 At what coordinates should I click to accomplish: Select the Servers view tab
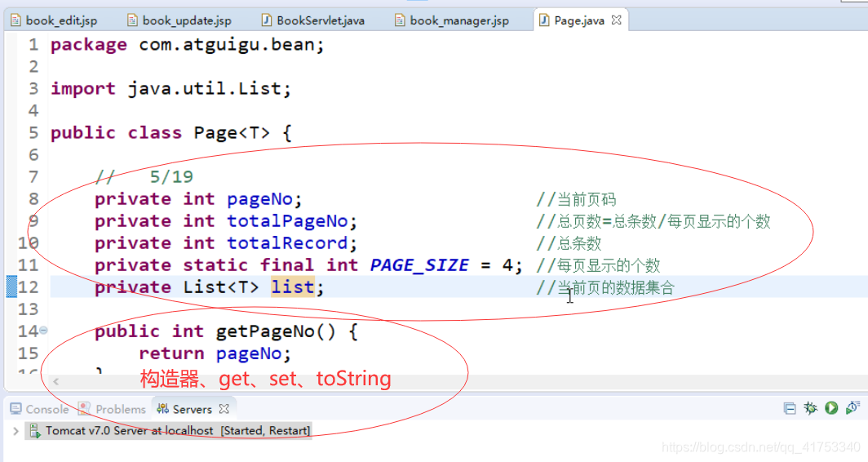(x=185, y=409)
